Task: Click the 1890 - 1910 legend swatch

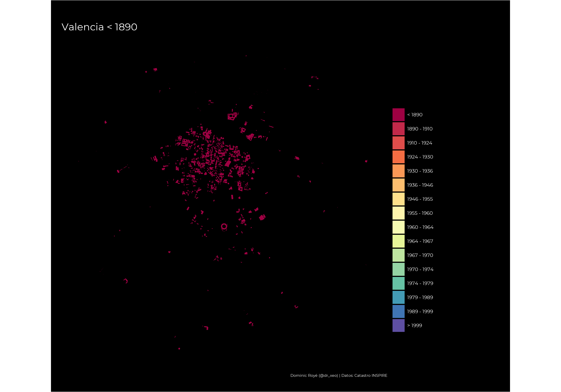Action: point(398,129)
